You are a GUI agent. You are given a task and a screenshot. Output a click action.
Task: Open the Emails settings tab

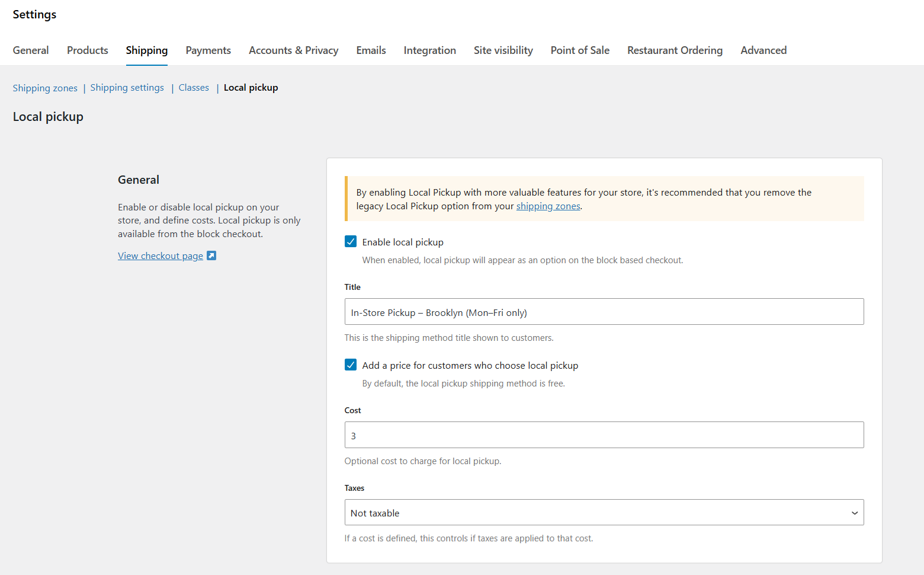[371, 50]
